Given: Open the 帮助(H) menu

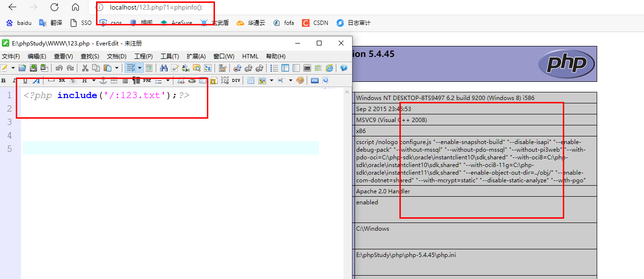Looking at the screenshot, I should [276, 56].
